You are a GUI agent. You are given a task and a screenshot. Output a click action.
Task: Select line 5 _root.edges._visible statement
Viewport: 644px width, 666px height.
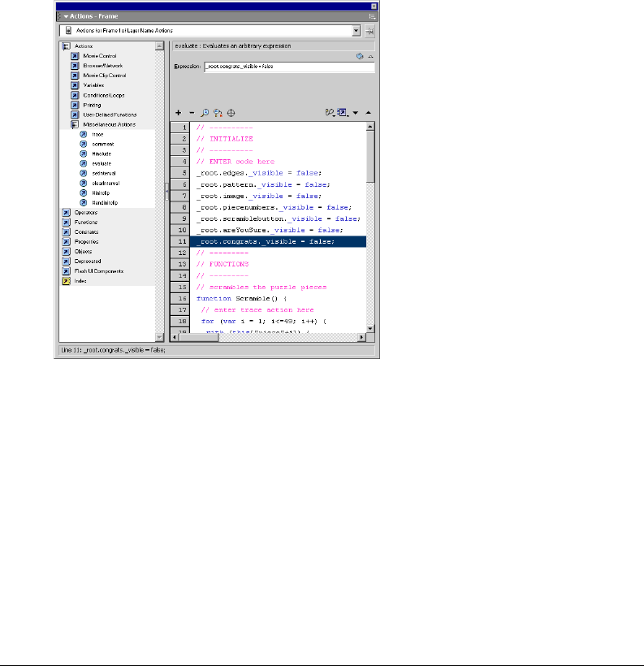(x=259, y=173)
